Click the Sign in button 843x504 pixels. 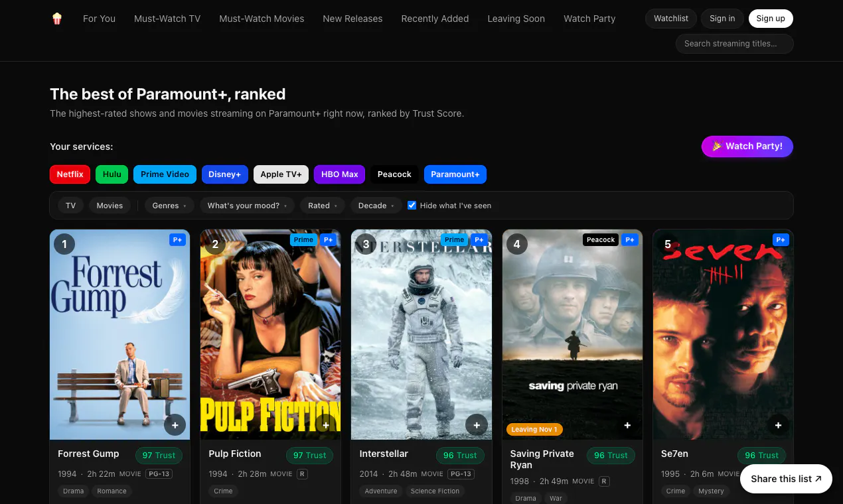tap(722, 19)
